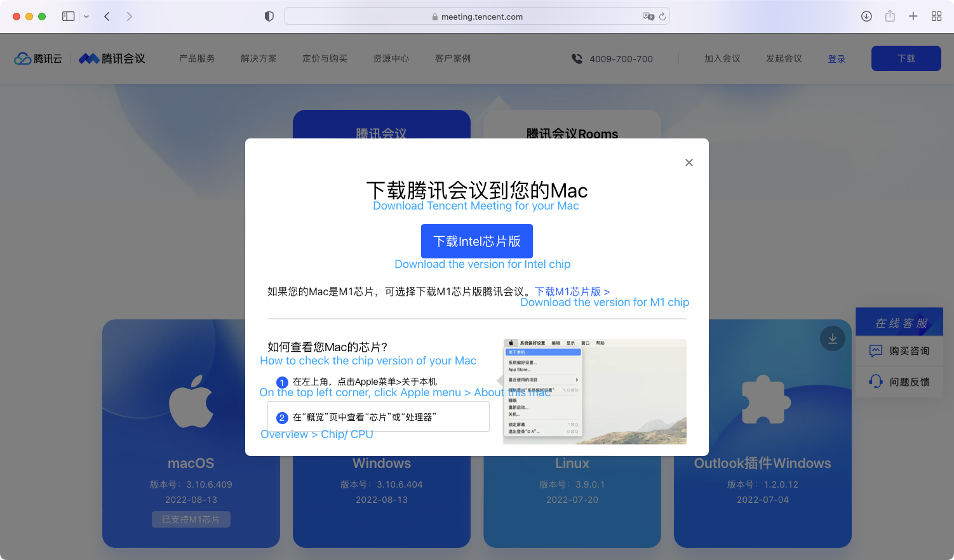Select the meeting.tencent.com address bar

(477, 17)
